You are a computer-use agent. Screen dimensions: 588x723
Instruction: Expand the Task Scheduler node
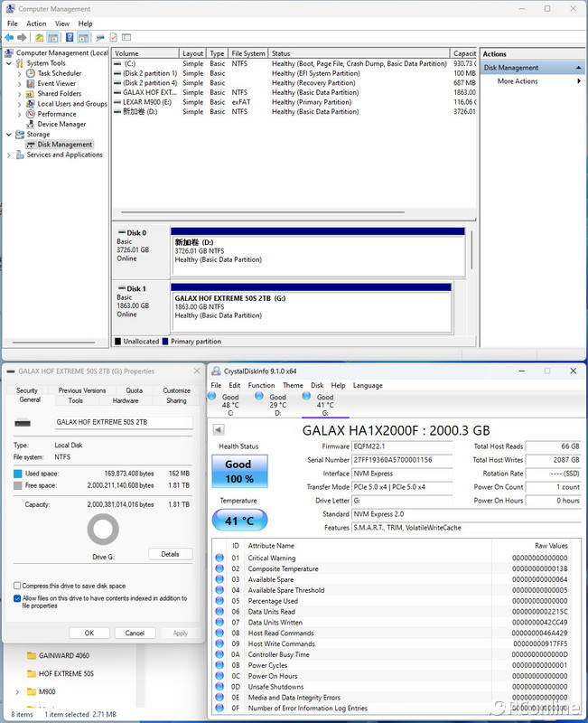tap(19, 73)
